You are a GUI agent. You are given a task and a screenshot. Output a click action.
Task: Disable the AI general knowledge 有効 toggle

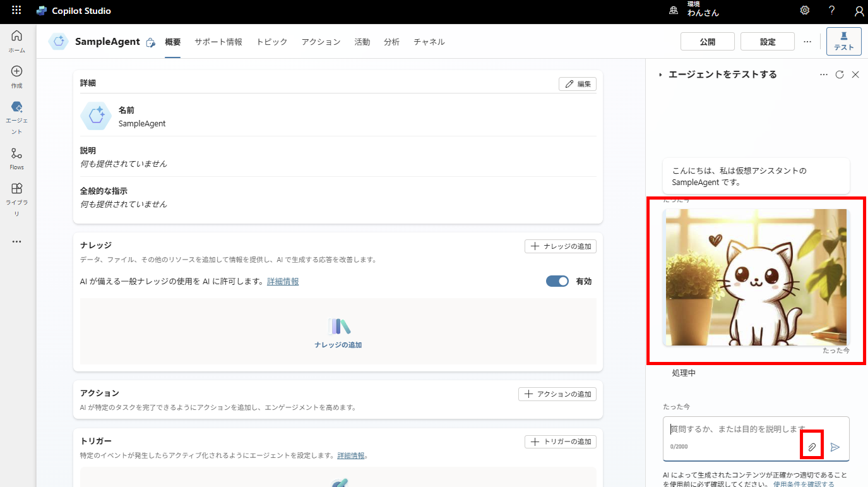(557, 281)
